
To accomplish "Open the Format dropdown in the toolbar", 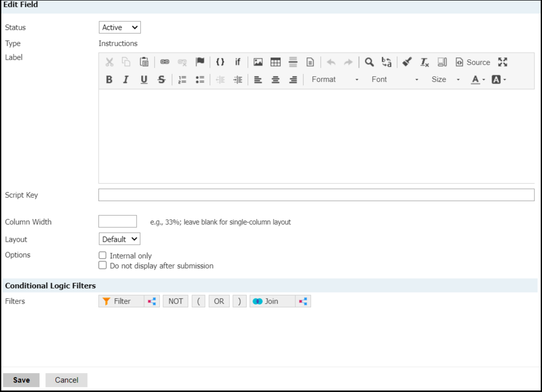I will click(x=334, y=80).
